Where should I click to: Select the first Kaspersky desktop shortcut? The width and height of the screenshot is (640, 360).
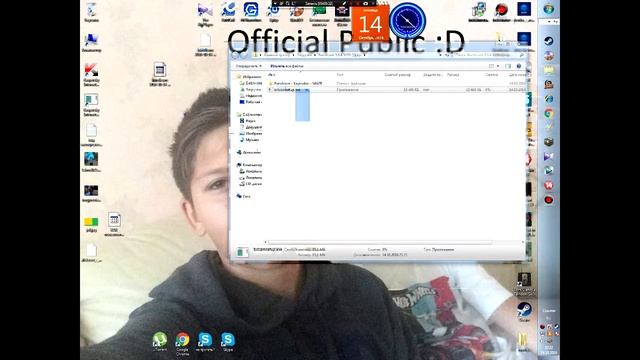[x=91, y=75]
